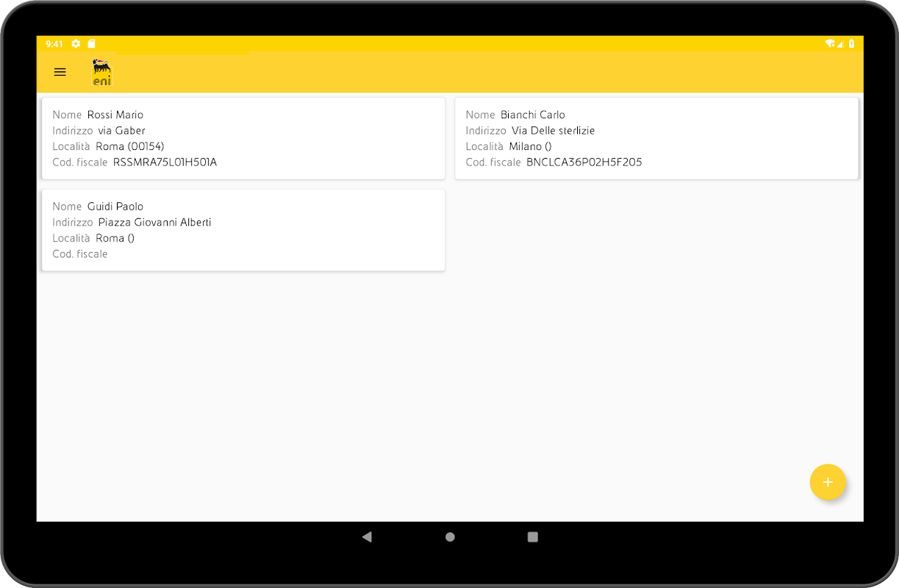Select address Via Delle sterlizie
This screenshot has height=588, width=899.
click(x=554, y=131)
